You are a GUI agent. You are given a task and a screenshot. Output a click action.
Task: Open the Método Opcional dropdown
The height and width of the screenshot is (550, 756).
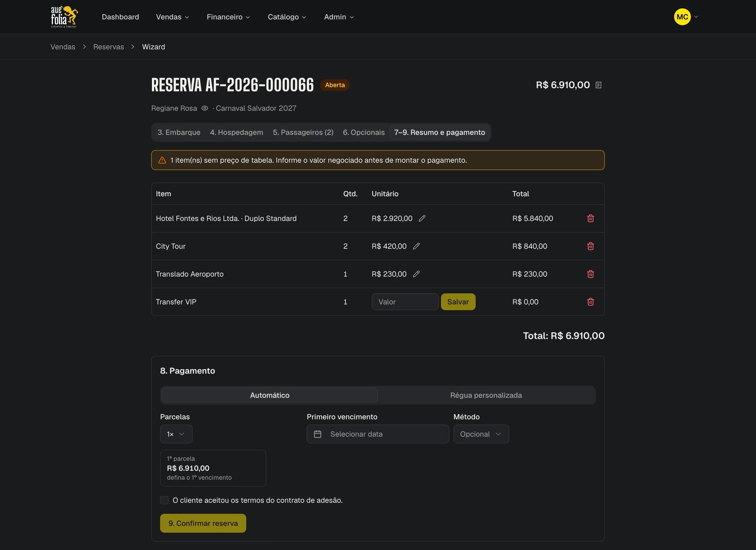[x=481, y=434]
